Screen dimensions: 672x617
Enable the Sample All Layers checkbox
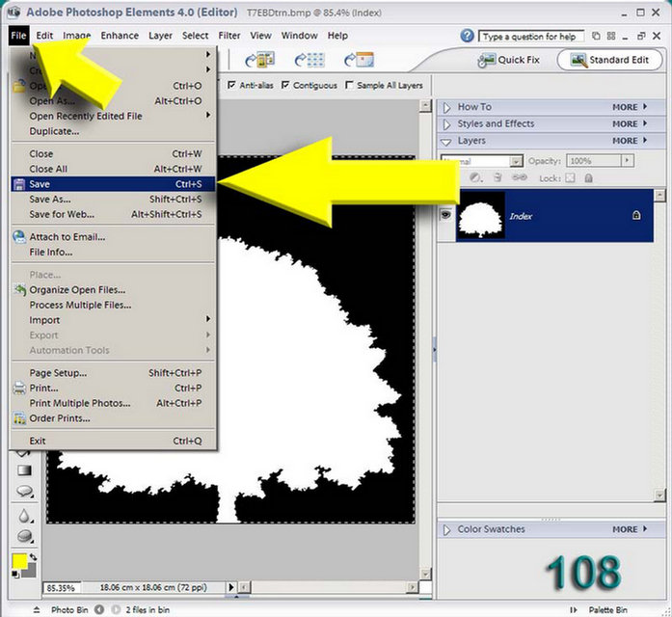point(349,85)
